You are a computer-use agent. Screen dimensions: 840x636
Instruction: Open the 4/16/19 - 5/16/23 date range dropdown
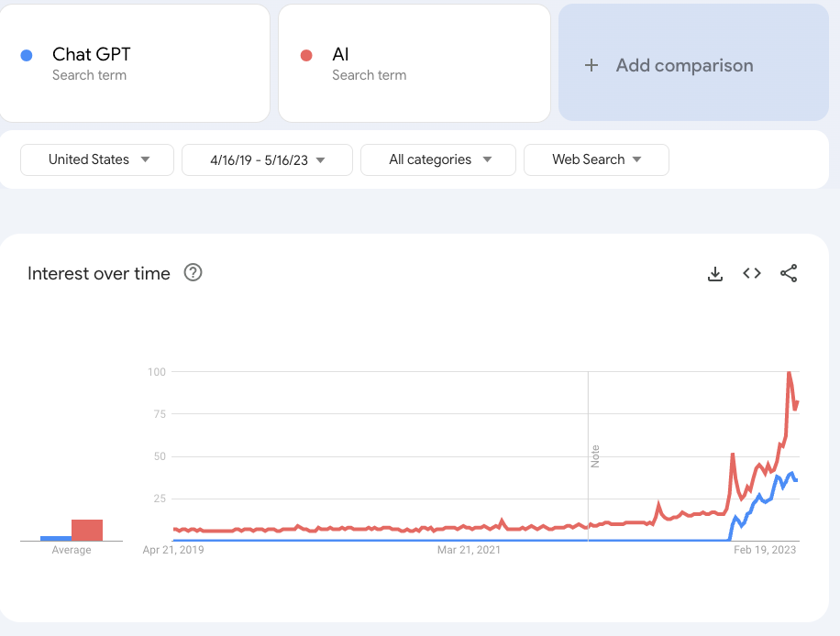pos(268,159)
